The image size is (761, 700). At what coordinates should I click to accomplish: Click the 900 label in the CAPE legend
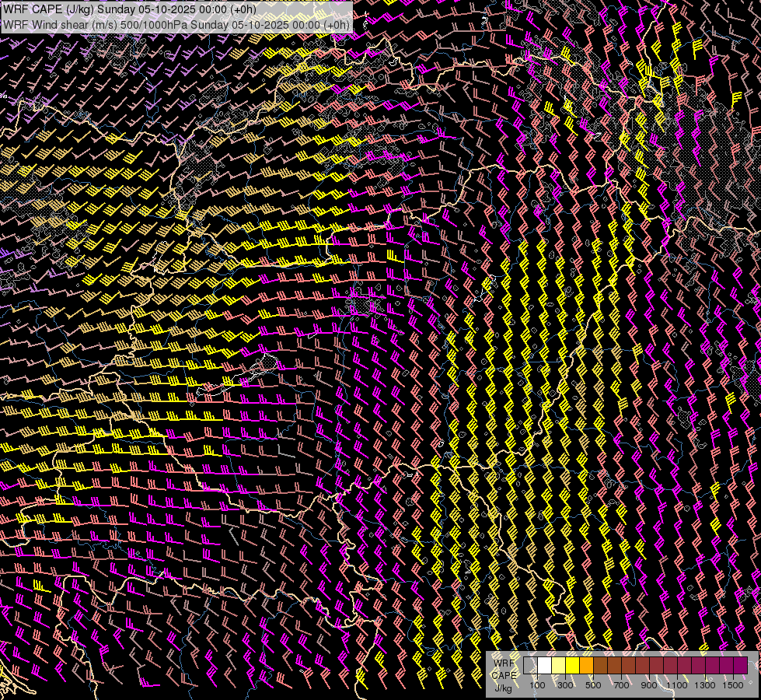pyautogui.click(x=649, y=685)
